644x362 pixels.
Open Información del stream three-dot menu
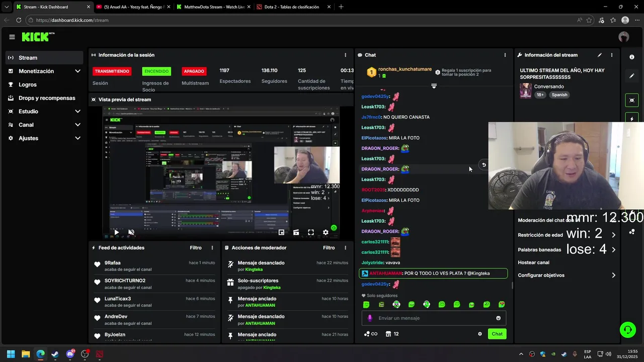[612, 55]
